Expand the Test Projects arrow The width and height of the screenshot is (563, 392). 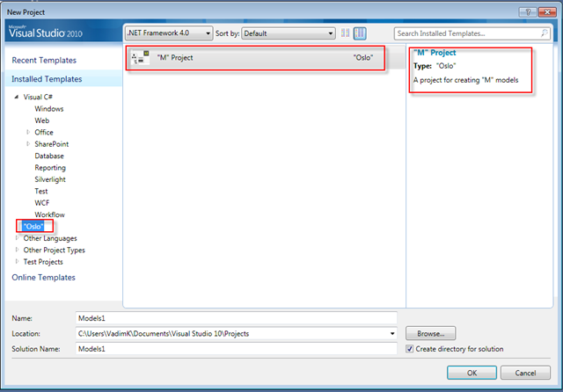[x=17, y=261]
